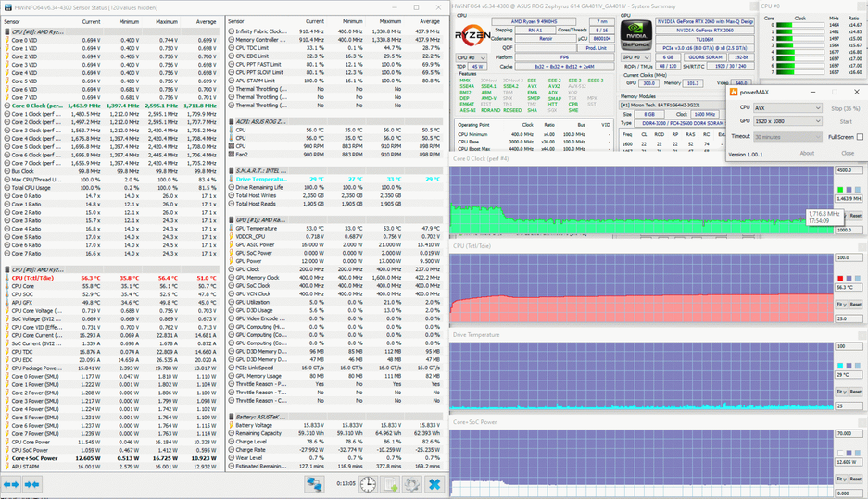This screenshot has height=499, width=868.
Task: Click the collapse sensor columns arrows button
Action: click(31, 484)
